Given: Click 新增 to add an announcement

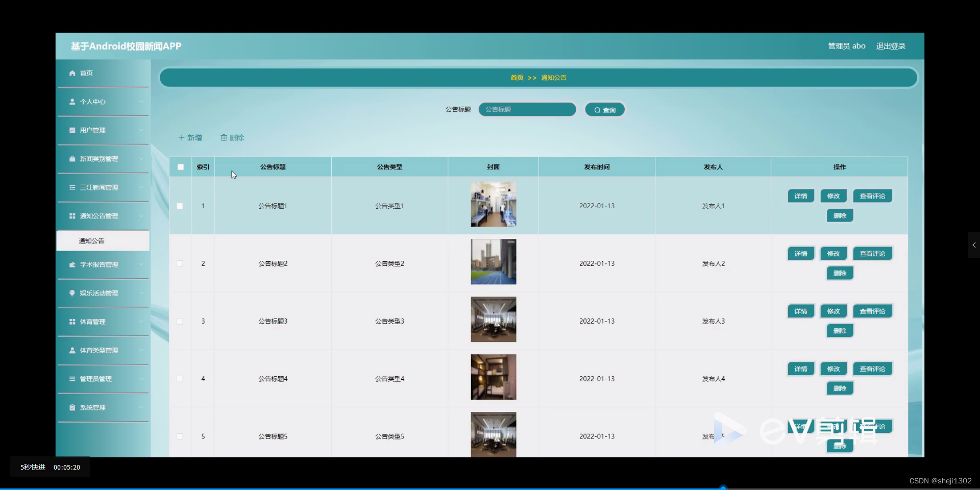Looking at the screenshot, I should coord(190,137).
